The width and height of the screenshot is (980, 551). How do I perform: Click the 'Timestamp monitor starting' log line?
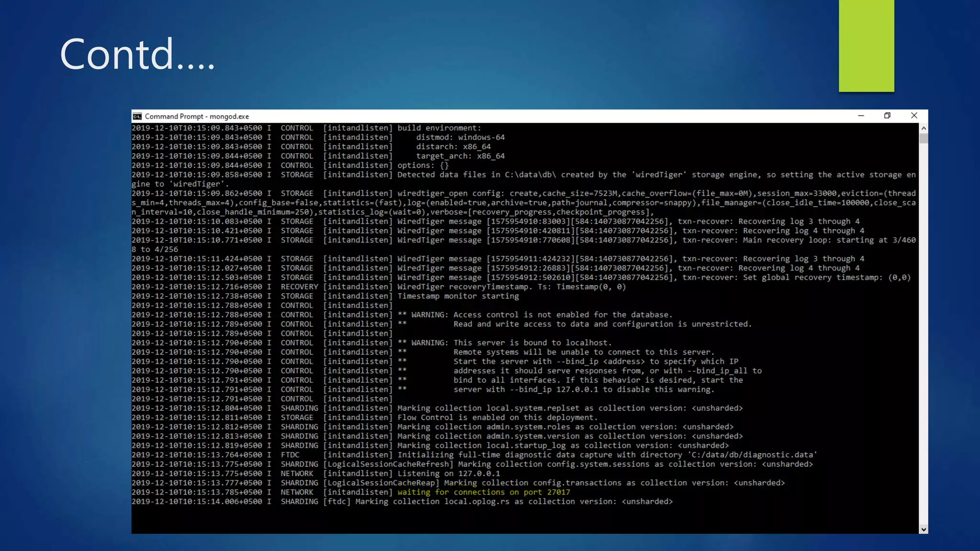[458, 296]
